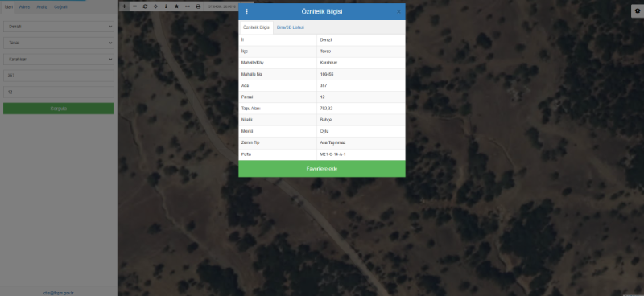This screenshot has height=296, width=644.
Task: Click the Ada input field containing 357
Action: tap(58, 76)
